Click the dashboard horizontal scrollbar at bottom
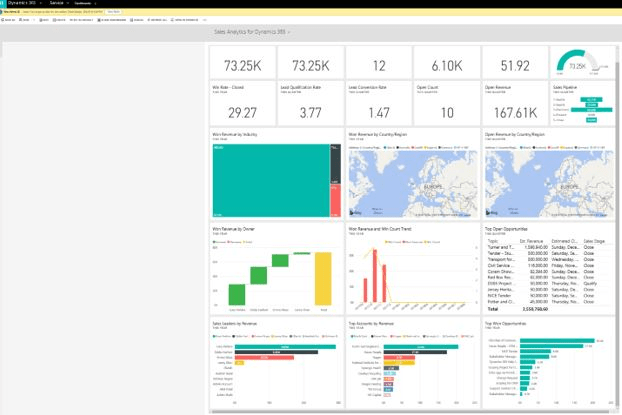Image resolution: width=622 pixels, height=415 pixels. pos(410,412)
